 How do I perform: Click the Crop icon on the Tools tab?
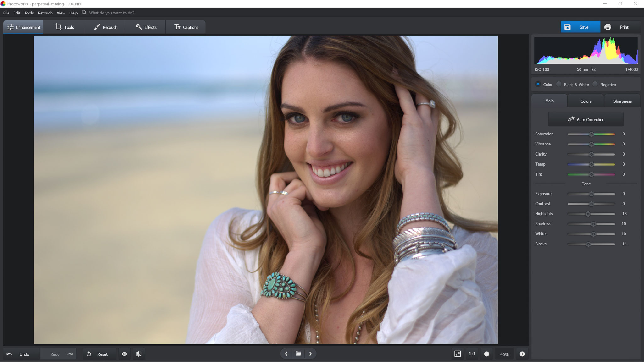58,27
